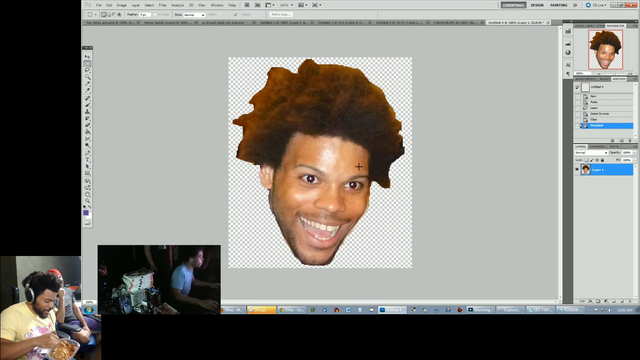Screen dimensions: 640x360
Task: Open the layer blend mode Normal dropdown
Action: click(591, 153)
